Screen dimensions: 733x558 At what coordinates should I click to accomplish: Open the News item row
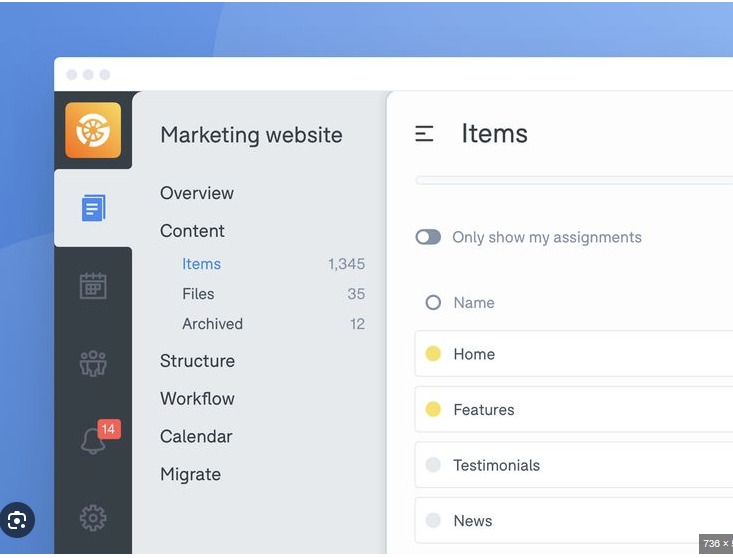(x=574, y=521)
